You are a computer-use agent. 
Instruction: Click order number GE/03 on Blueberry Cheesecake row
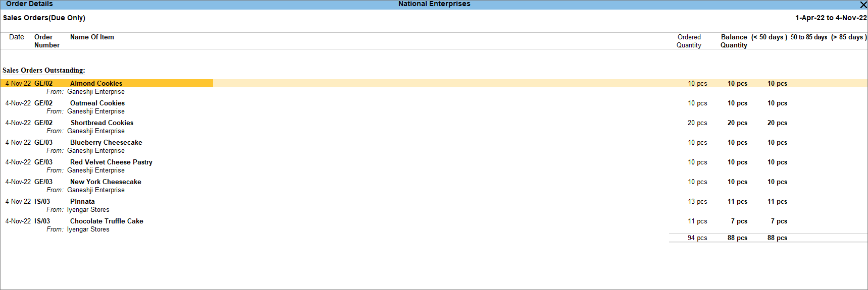coord(43,142)
